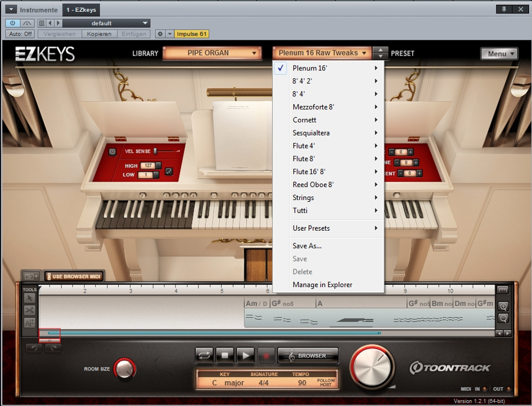532x406 pixels.
Task: Go to previous host preset arrow
Action: pos(50,23)
